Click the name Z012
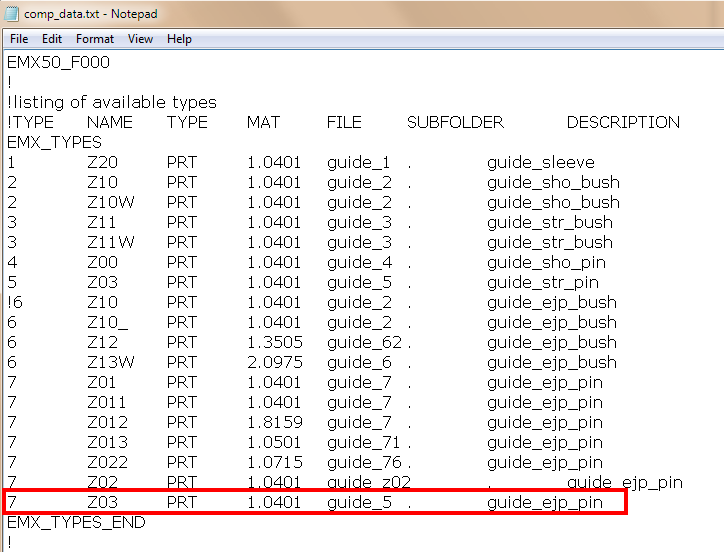 108,422
